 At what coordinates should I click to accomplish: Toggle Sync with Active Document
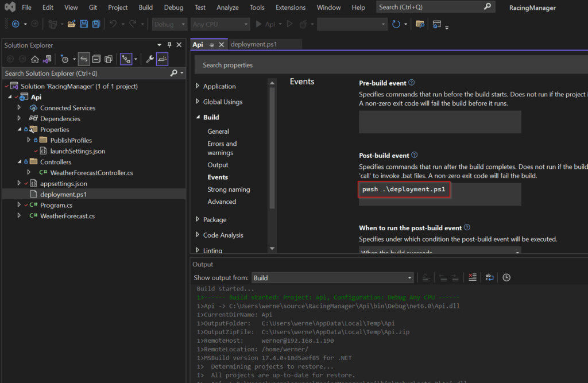[84, 59]
